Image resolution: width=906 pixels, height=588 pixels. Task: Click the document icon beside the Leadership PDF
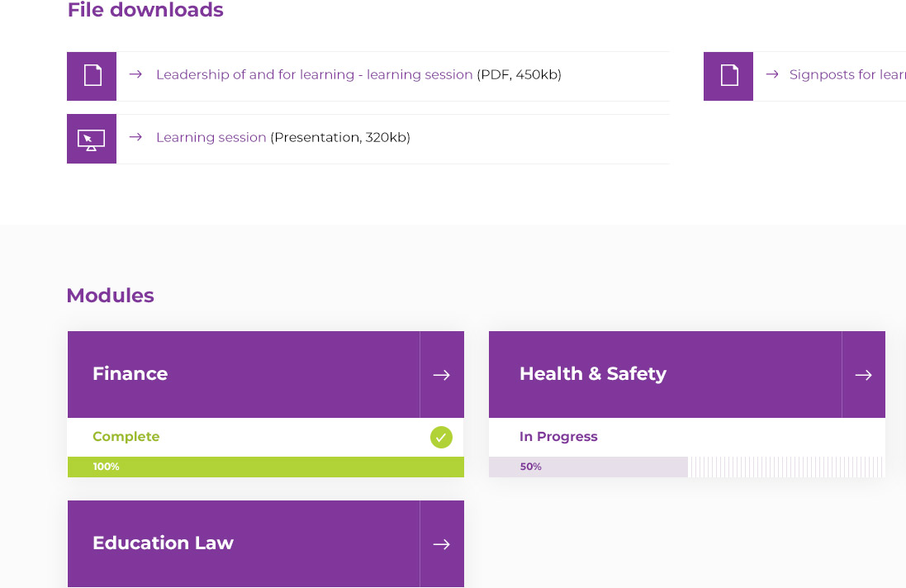pyautogui.click(x=92, y=76)
